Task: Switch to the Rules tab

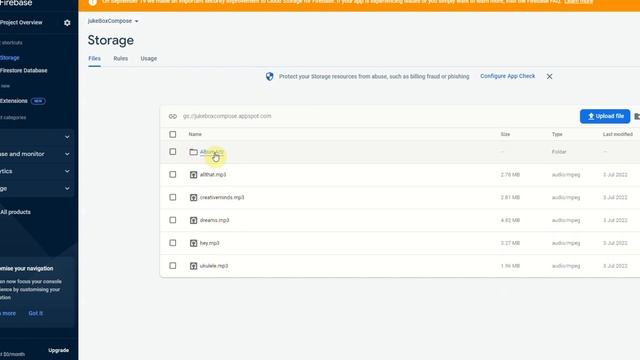Action: 120,58
